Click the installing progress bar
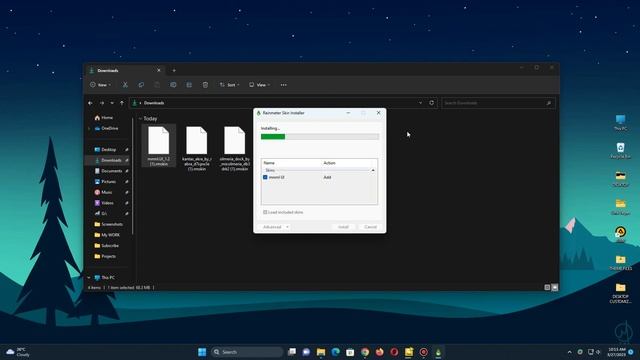This screenshot has height=360, width=640. coord(320,137)
